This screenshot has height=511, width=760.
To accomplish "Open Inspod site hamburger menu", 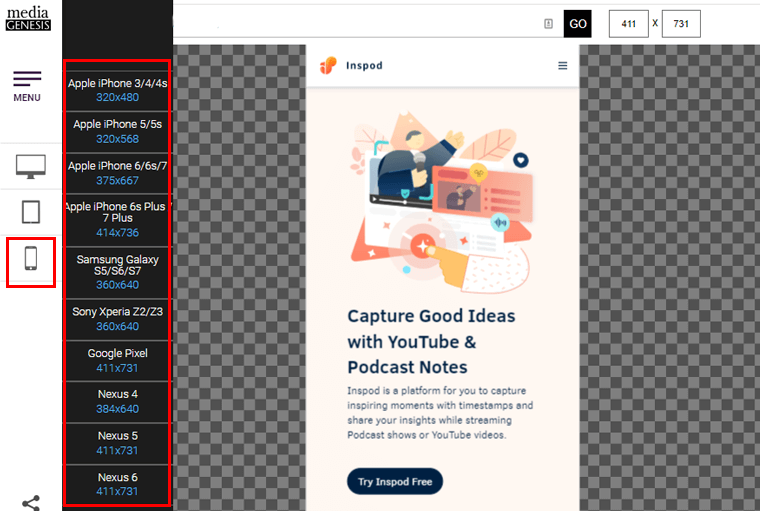I will click(562, 66).
